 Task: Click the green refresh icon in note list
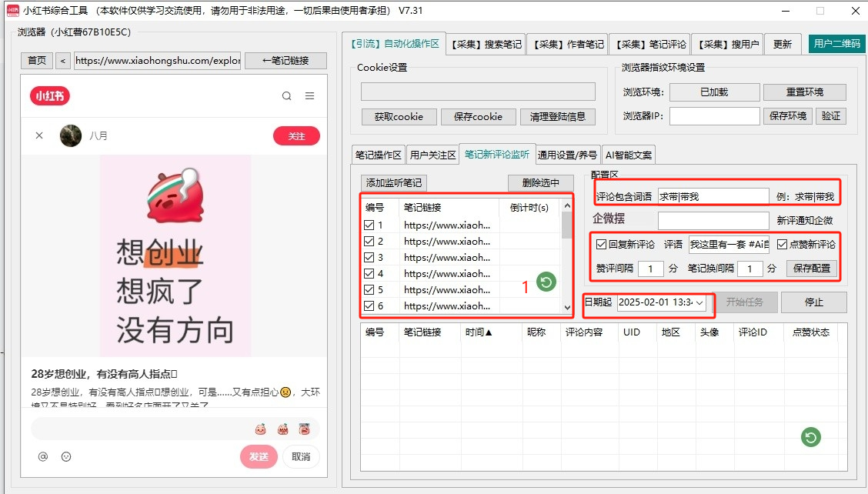[x=546, y=282]
